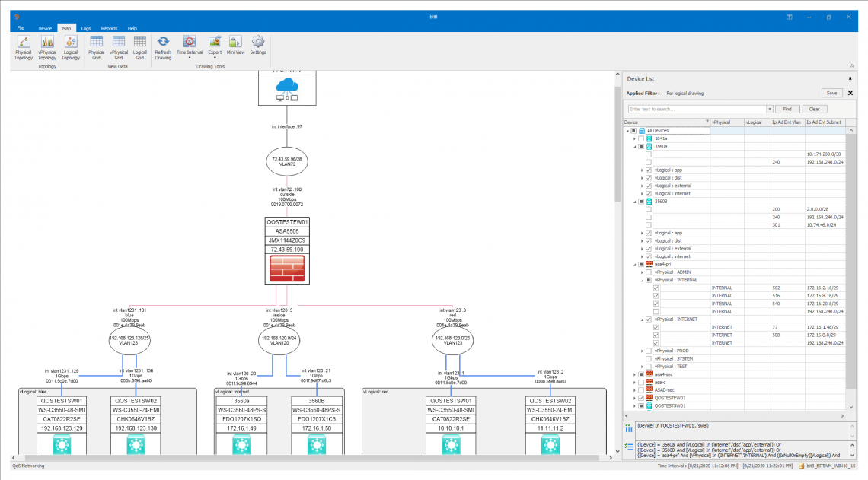Open the Time Interval tool
Viewport: 868px width, 480px height.
[x=190, y=48]
